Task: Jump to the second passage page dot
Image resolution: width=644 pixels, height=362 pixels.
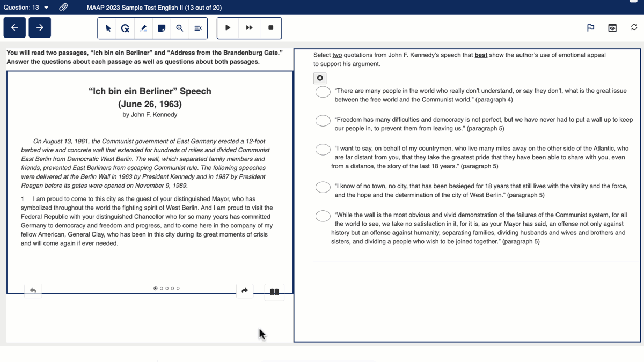Action: 162,289
